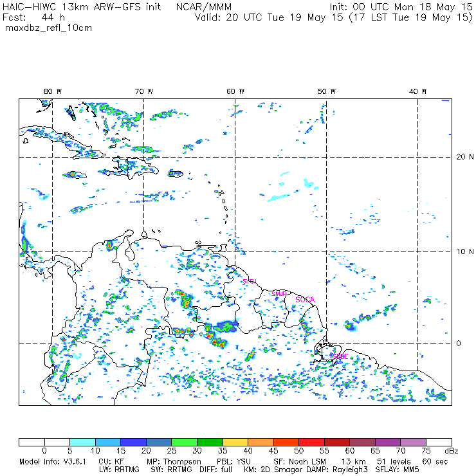Click the SBBE station label near Belem
The width and height of the screenshot is (476, 476).
point(340,356)
